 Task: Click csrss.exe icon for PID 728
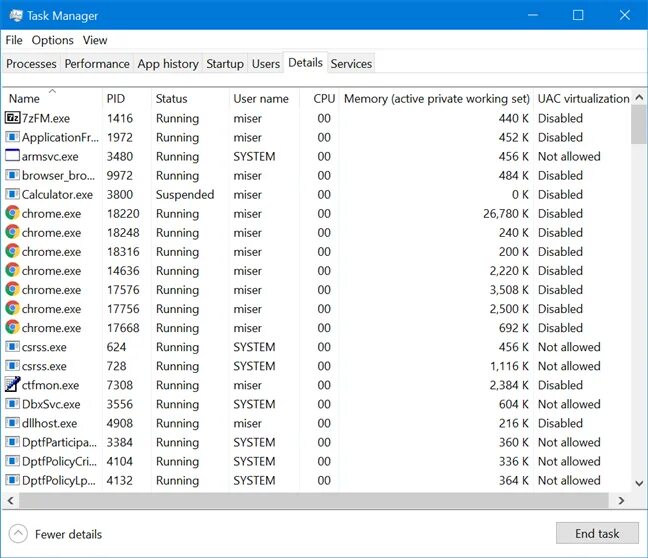tap(12, 366)
